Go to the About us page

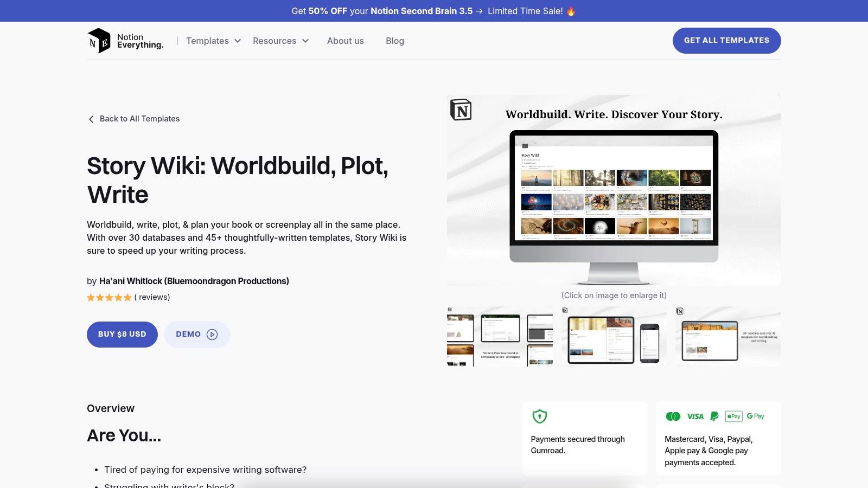click(346, 41)
